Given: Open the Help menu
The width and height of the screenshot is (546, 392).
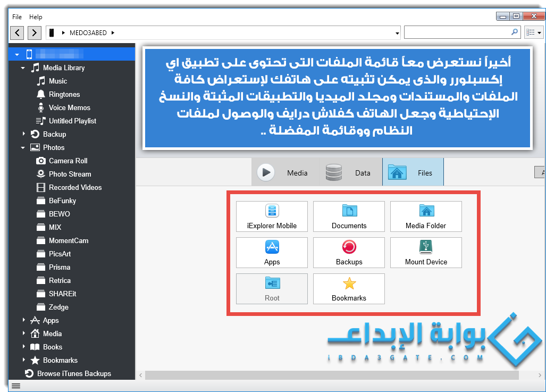Looking at the screenshot, I should pyautogui.click(x=36, y=16).
